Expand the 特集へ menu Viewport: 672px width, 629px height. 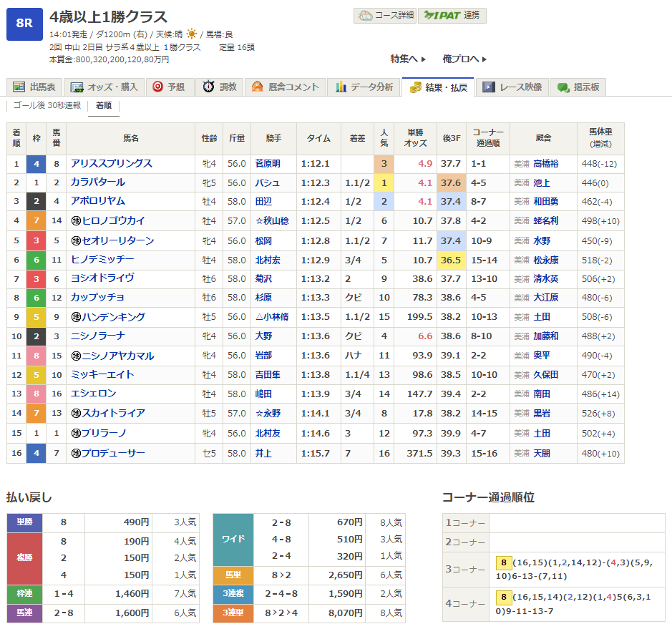[x=408, y=59]
